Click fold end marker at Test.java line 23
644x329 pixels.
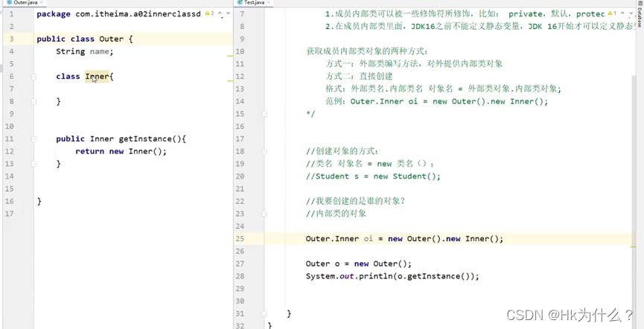click(264, 214)
